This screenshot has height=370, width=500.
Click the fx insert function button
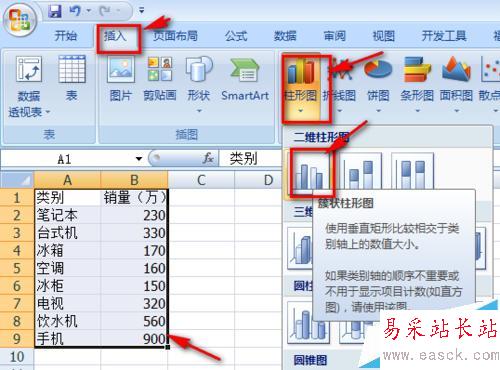[208, 158]
